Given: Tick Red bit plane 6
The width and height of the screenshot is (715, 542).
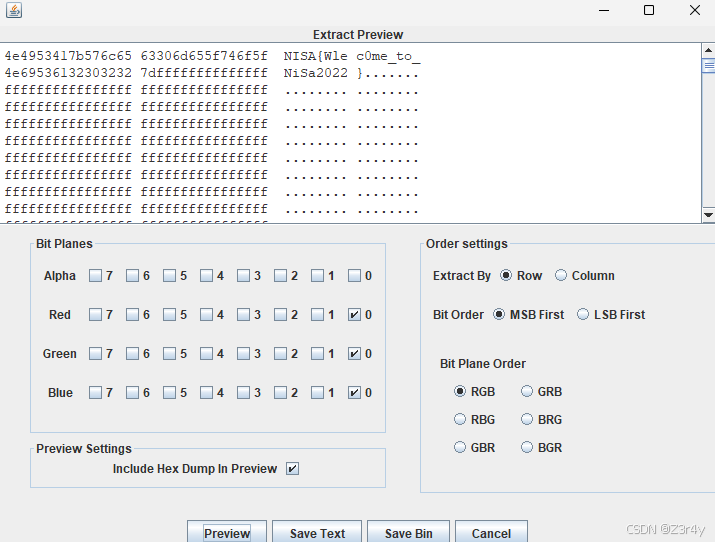Looking at the screenshot, I should point(132,315).
